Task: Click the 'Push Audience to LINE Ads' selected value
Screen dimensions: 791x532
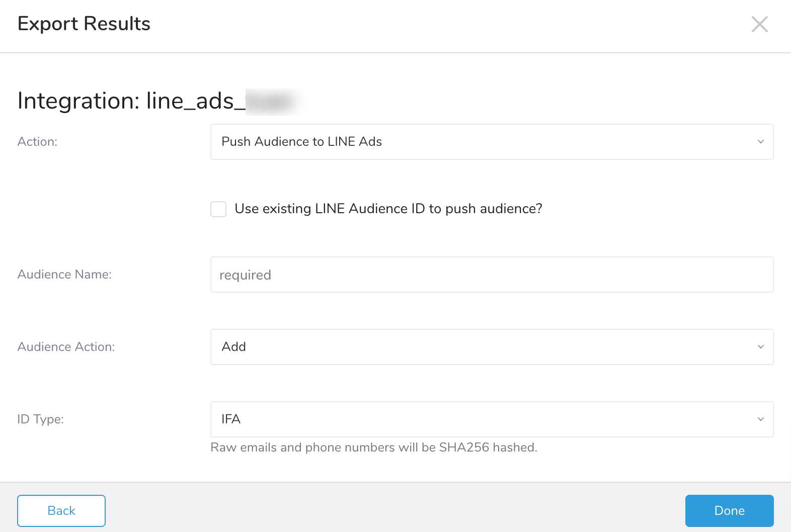Action: tap(301, 142)
